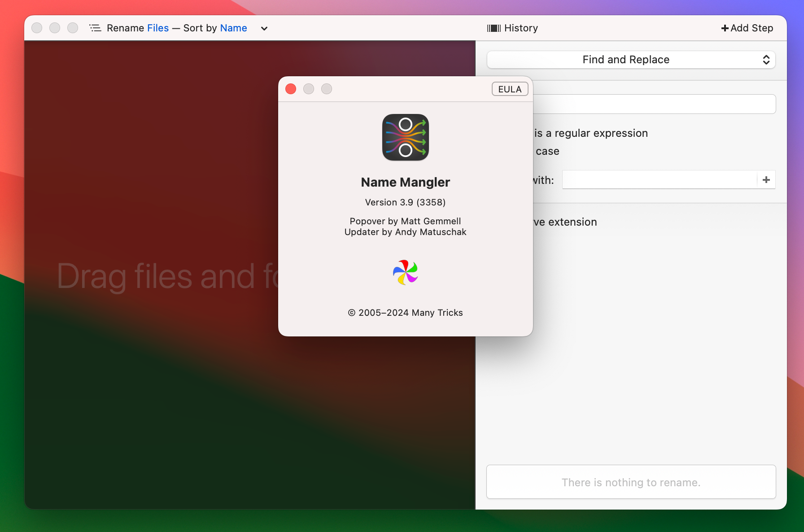This screenshot has height=532, width=804.
Task: Click the Name Mangler app icon
Action: click(405, 137)
